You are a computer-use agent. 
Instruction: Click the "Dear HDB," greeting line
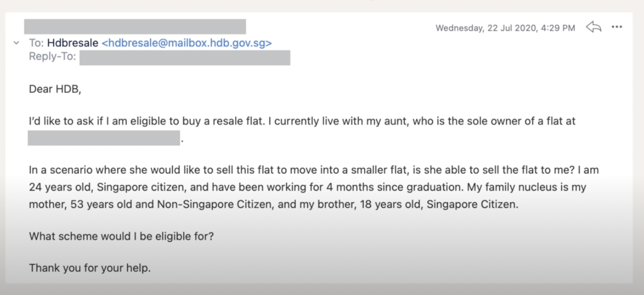click(x=55, y=89)
